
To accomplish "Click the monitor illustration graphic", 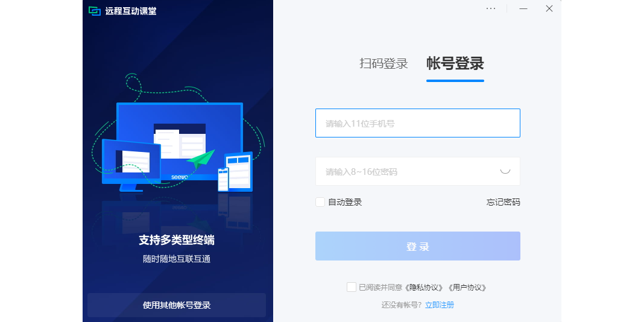I will click(x=180, y=142).
